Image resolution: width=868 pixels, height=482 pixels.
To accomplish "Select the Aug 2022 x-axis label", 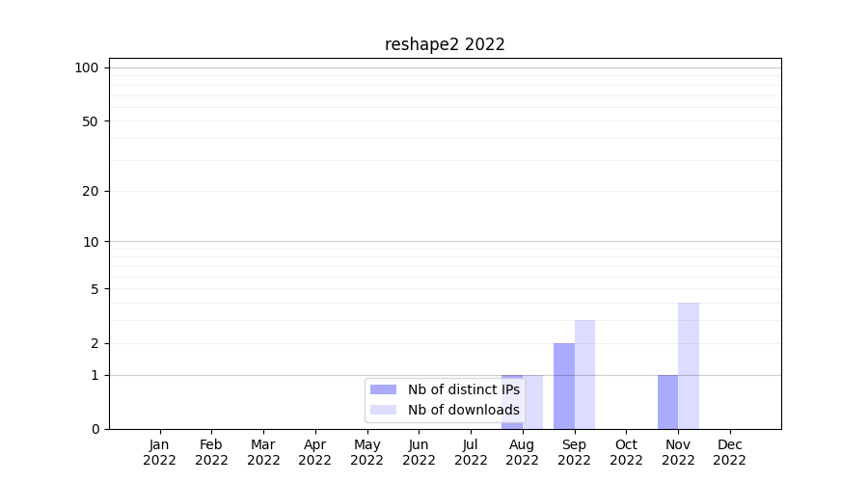I will [523, 452].
